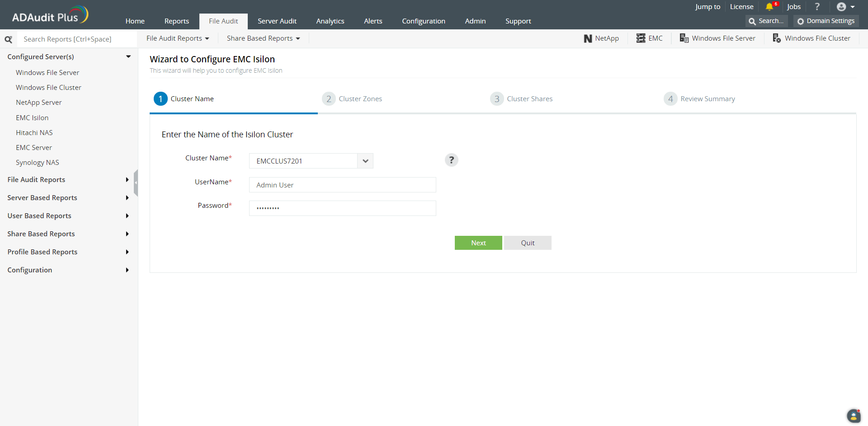This screenshot has height=426, width=868.
Task: Open the EMC server shortcut
Action: click(x=649, y=38)
